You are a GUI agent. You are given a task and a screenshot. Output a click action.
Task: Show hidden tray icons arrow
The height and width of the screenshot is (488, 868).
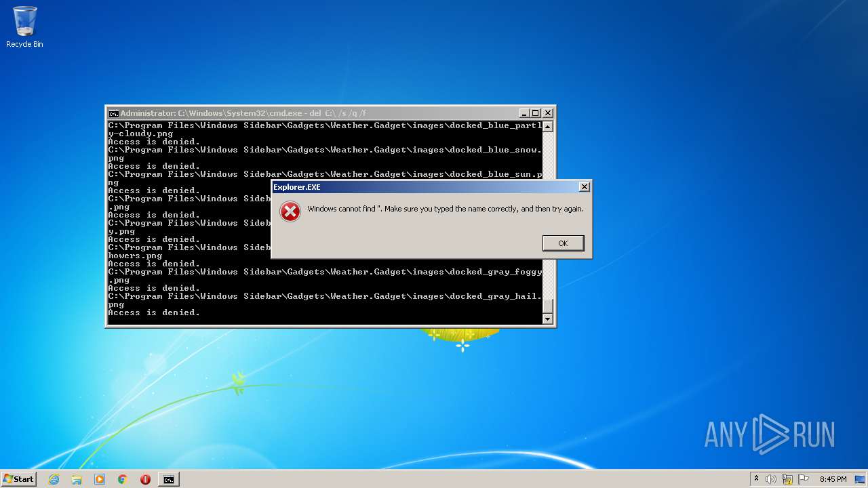(x=757, y=479)
